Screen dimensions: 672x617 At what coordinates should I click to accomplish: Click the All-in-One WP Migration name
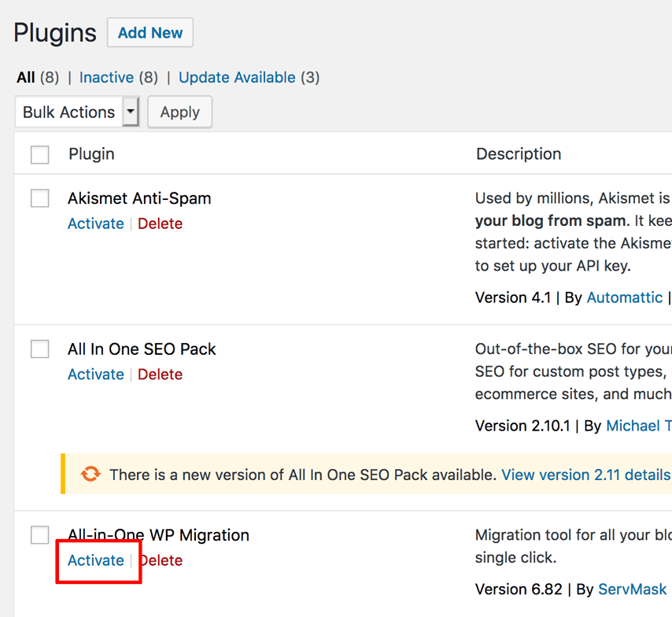pos(159,535)
